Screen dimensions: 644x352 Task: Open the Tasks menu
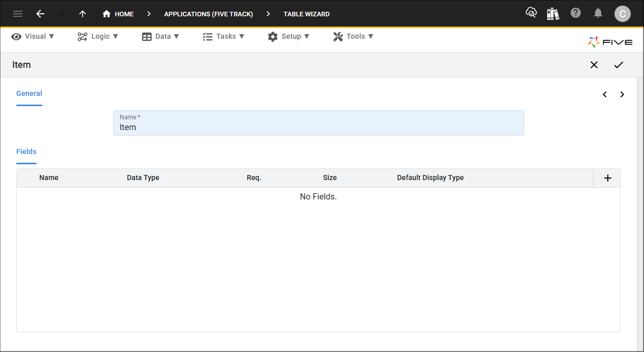(x=223, y=36)
